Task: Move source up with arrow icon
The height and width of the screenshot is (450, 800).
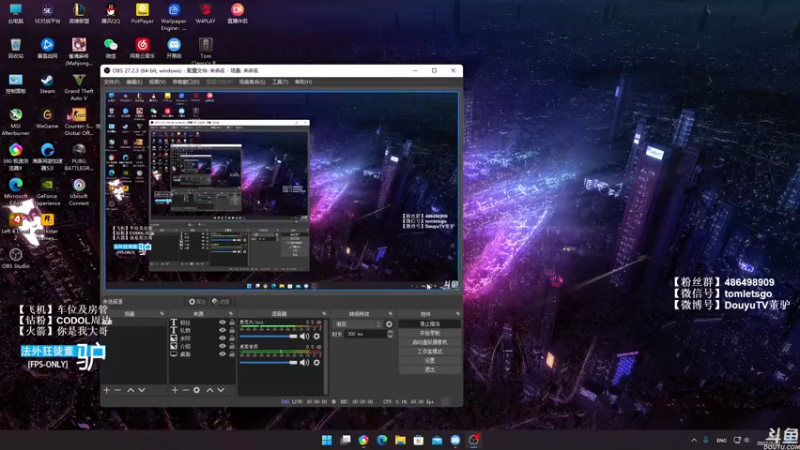Action: click(210, 390)
